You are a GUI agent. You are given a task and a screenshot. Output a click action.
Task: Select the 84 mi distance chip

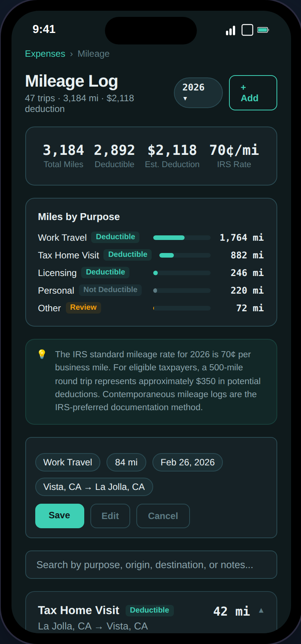pyautogui.click(x=126, y=462)
